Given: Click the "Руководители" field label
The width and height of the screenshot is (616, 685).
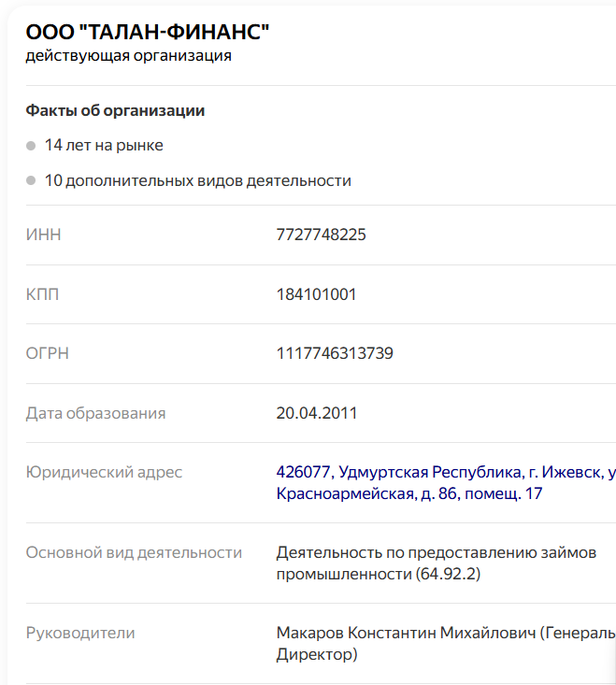Looking at the screenshot, I should click(80, 633).
